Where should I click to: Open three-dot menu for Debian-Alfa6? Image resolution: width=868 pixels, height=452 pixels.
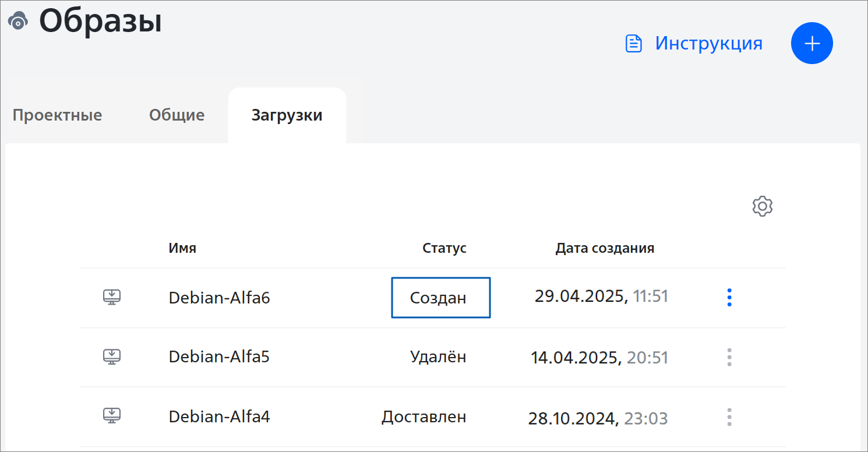coord(729,298)
